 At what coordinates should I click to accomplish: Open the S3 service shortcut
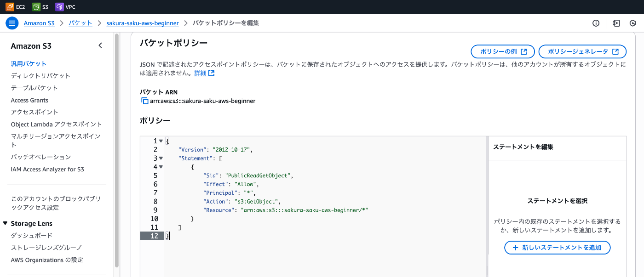click(40, 7)
